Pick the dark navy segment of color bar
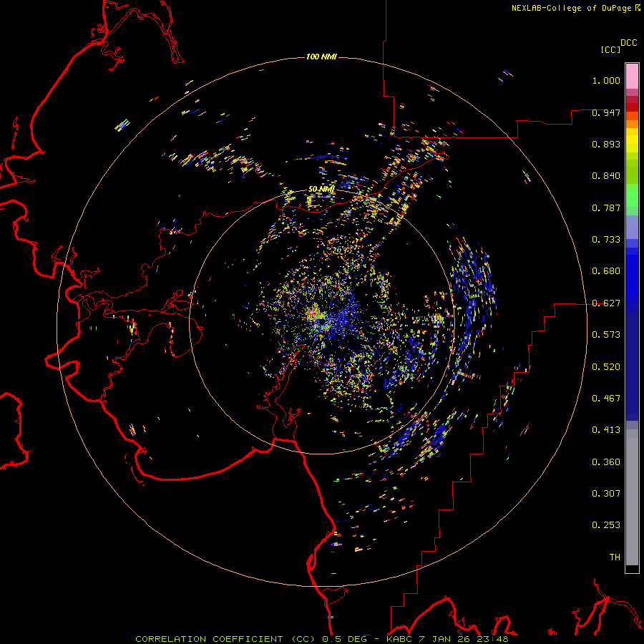 (x=632, y=366)
